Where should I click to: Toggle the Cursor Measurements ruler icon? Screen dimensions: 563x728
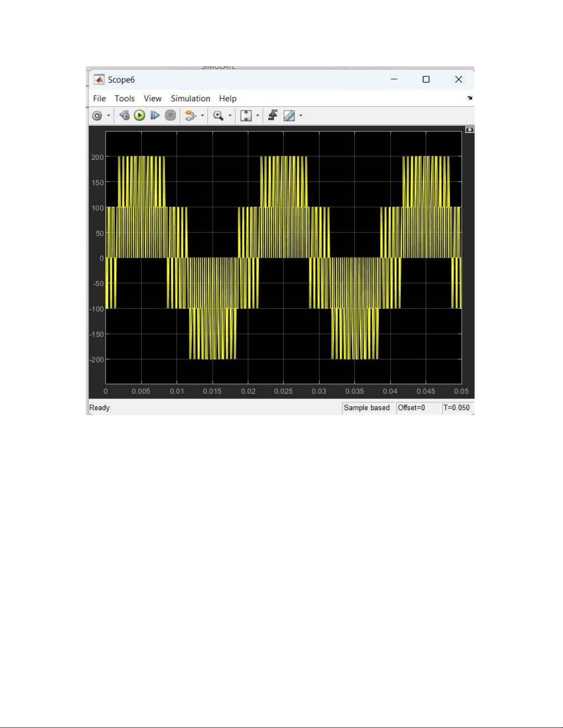pyautogui.click(x=289, y=116)
